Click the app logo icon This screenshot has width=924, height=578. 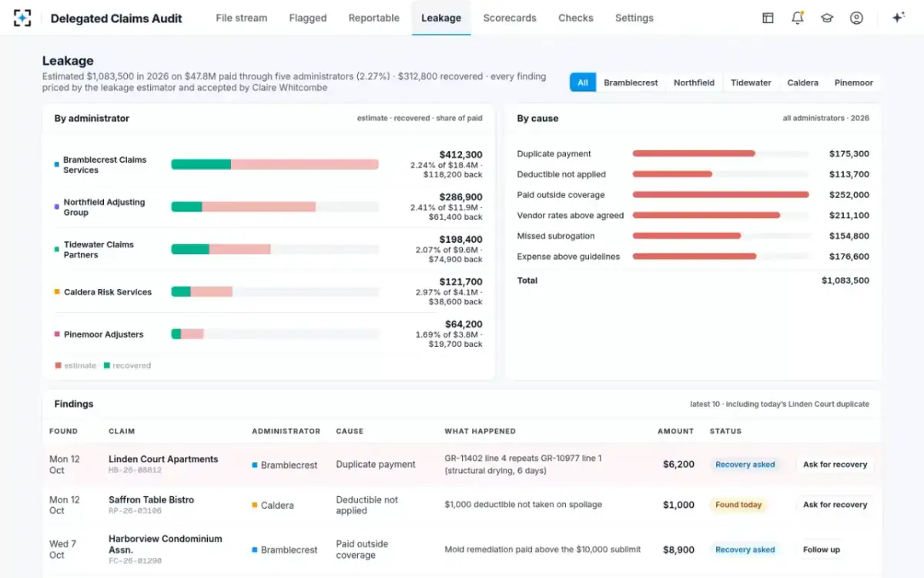(22, 18)
